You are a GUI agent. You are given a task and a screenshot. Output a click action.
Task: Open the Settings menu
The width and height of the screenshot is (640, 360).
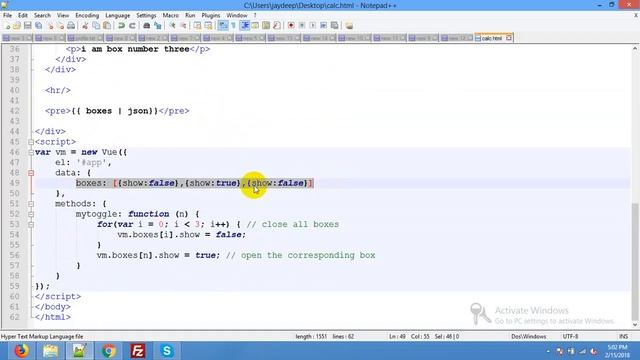click(x=146, y=16)
